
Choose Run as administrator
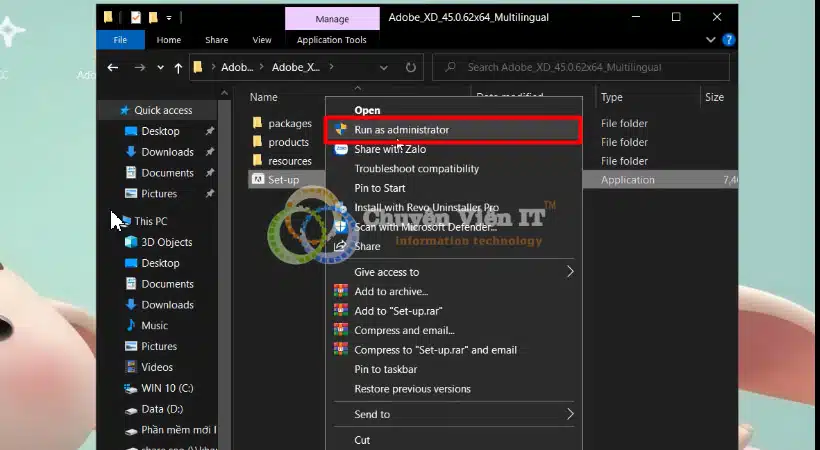(x=454, y=130)
